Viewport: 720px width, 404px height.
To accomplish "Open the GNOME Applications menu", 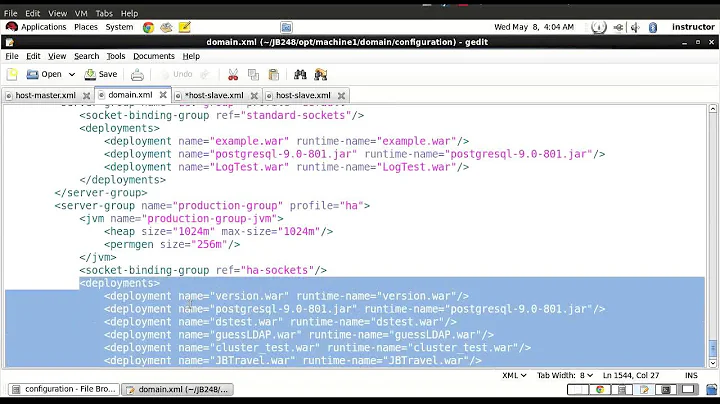I will tap(37, 27).
